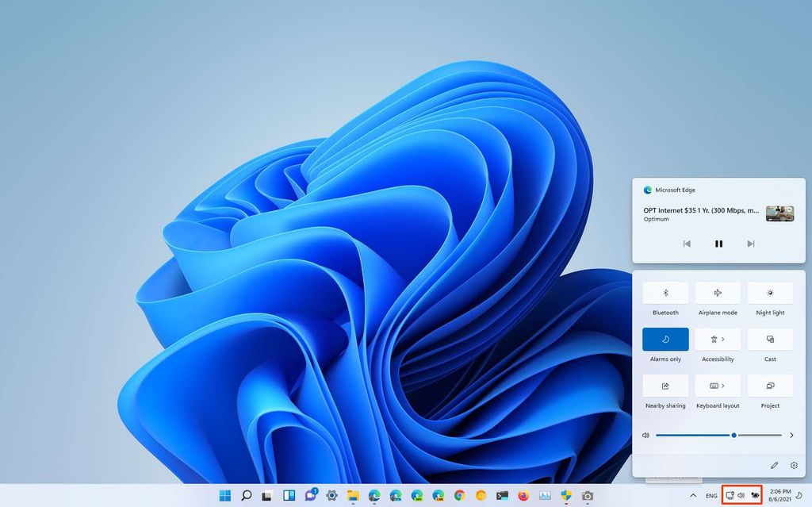Click the pencil to edit quick settings
This screenshot has width=812, height=507.
click(x=774, y=465)
